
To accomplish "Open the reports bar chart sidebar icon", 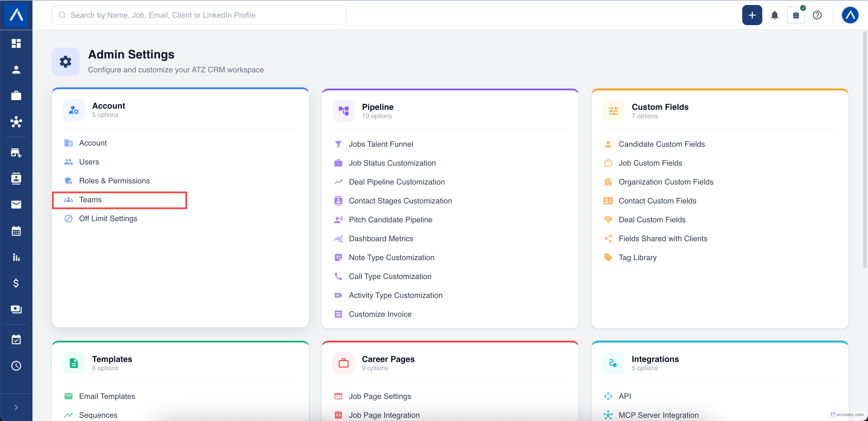I will 16,257.
